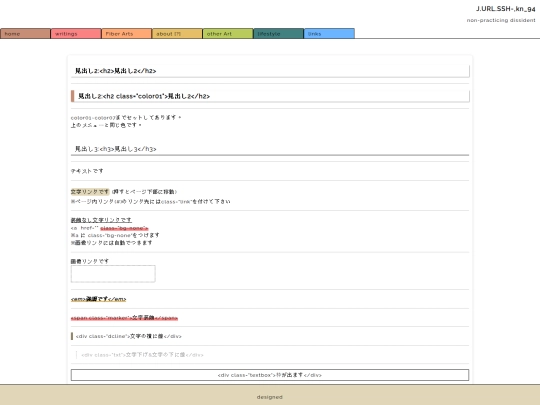
Task: Click the div dcline sample text
Action: tap(129, 336)
